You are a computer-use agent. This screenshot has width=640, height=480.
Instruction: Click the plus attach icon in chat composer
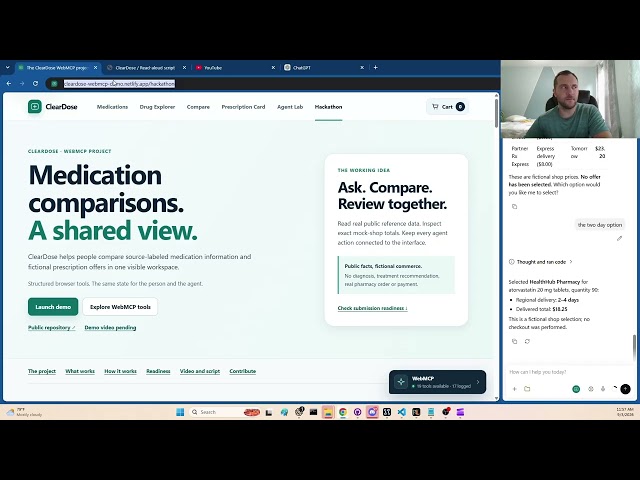pyautogui.click(x=514, y=389)
